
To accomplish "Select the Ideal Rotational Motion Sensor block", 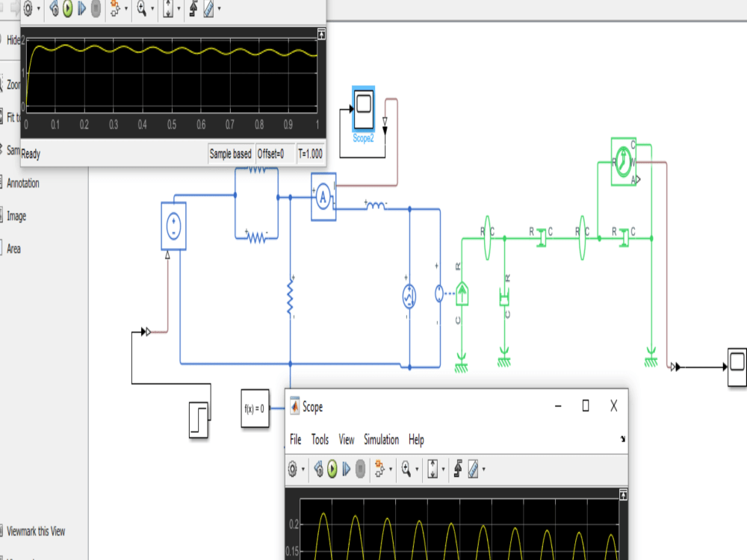I will [624, 161].
